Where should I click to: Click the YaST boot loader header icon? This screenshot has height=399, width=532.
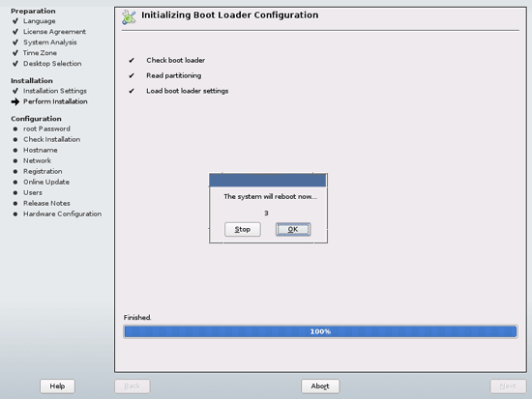129,17
